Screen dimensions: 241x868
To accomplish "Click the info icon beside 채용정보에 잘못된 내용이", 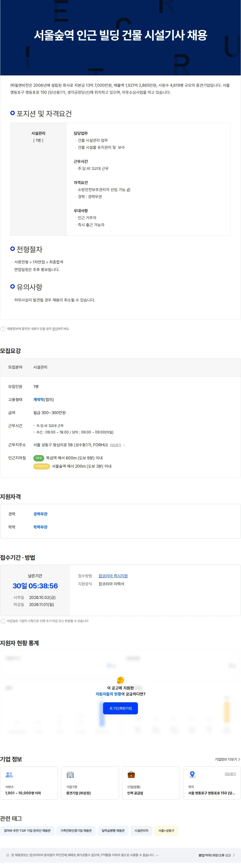I will click(x=3, y=329).
